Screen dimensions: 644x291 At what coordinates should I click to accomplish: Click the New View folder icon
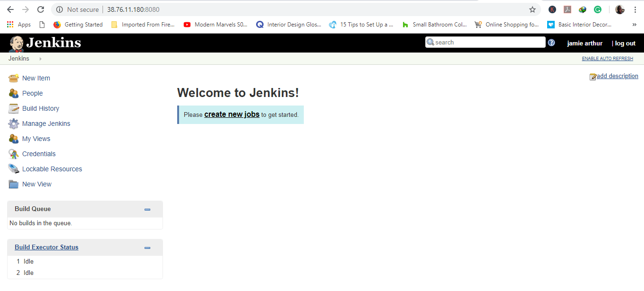coord(14,184)
